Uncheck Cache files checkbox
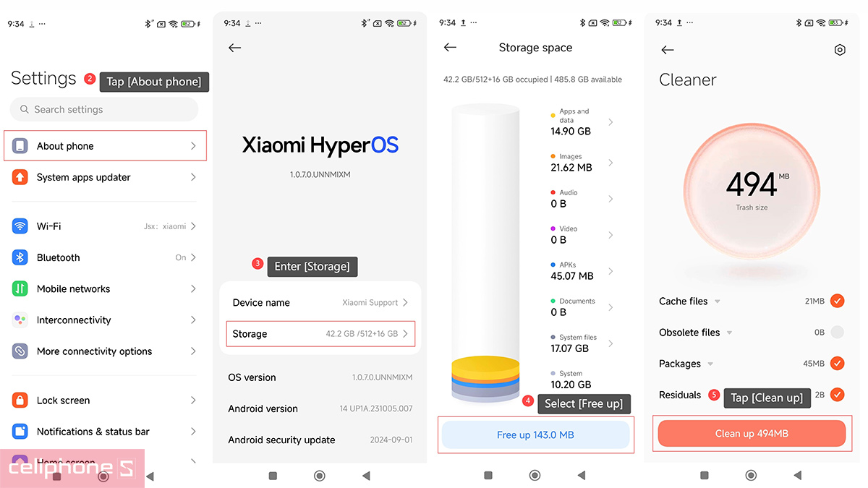The height and width of the screenshot is (488, 868). click(x=837, y=301)
